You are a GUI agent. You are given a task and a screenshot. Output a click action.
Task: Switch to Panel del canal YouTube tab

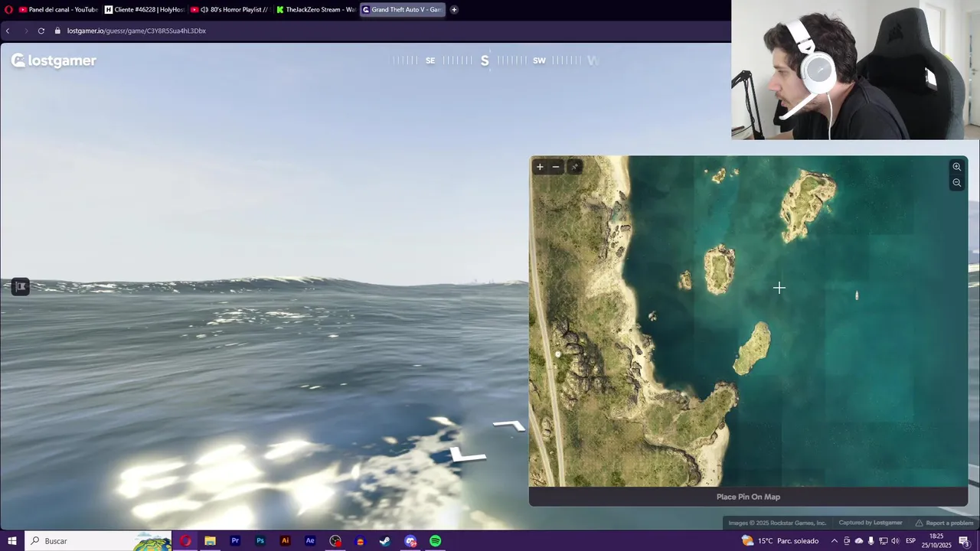pos(58,10)
